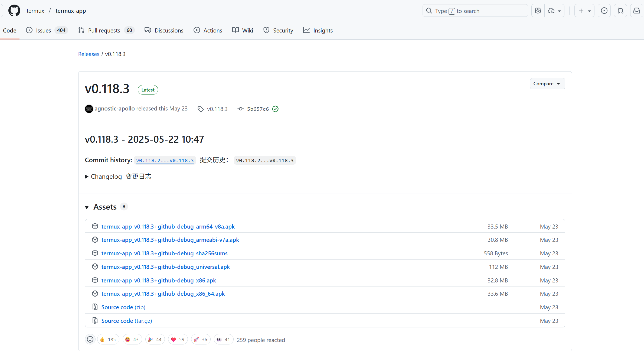The height and width of the screenshot is (358, 644).
Task: Click package icon for arm64-v8a apk
Action: tap(95, 226)
